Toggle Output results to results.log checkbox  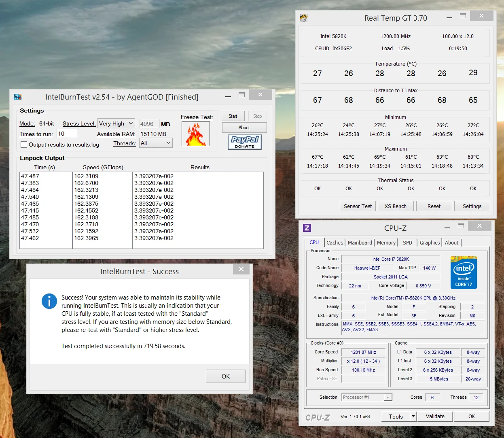point(24,145)
